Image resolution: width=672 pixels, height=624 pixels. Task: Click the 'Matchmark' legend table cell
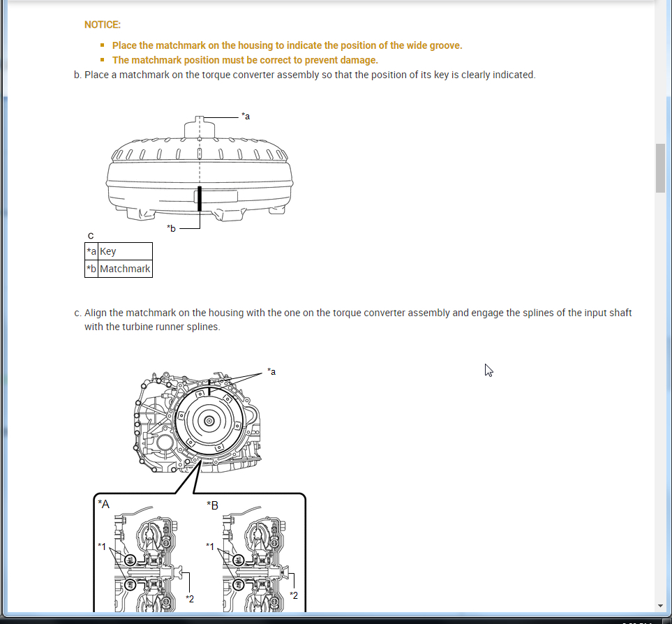tap(125, 269)
